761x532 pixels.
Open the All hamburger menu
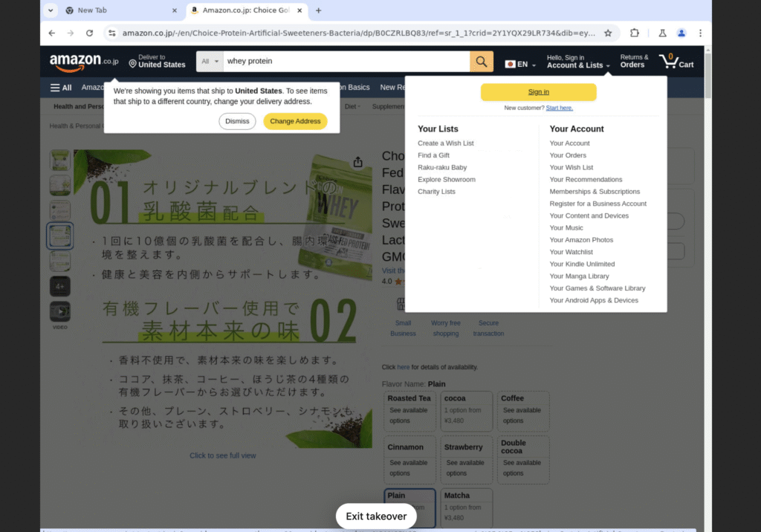pos(61,88)
